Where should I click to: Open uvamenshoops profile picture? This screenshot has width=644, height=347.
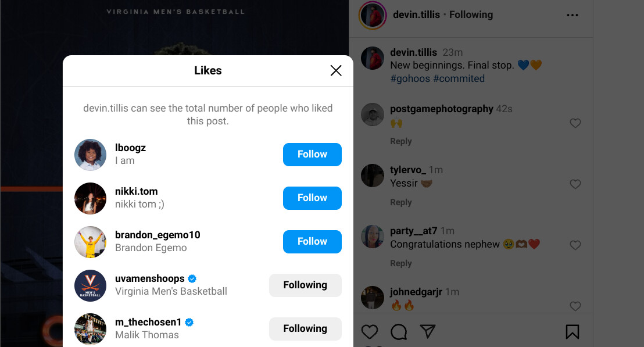pyautogui.click(x=90, y=285)
